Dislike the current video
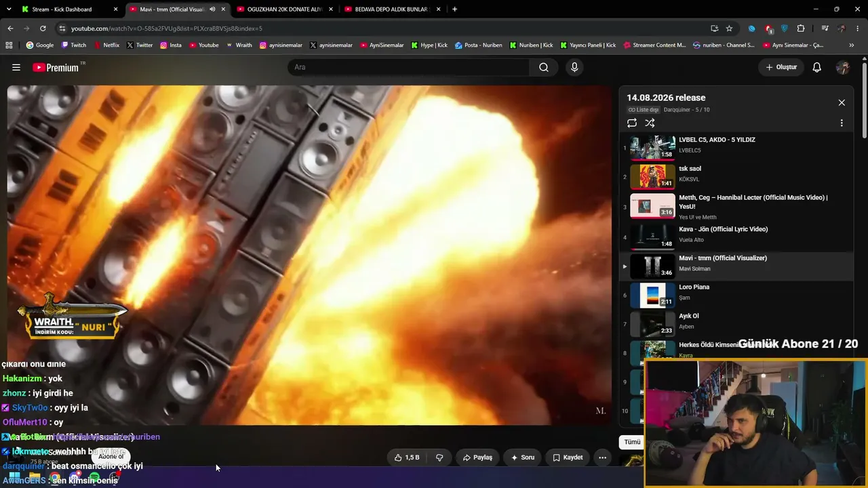Screen dimensions: 868x488 click(439, 457)
